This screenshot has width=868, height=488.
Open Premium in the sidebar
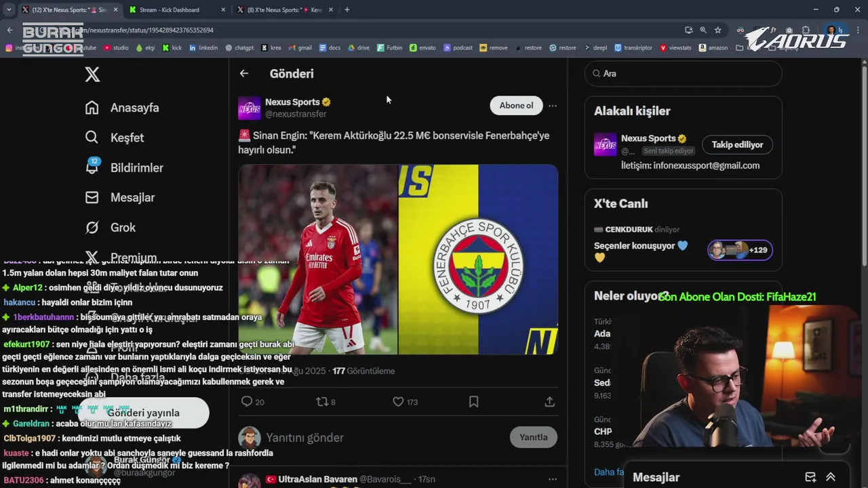[x=121, y=257]
